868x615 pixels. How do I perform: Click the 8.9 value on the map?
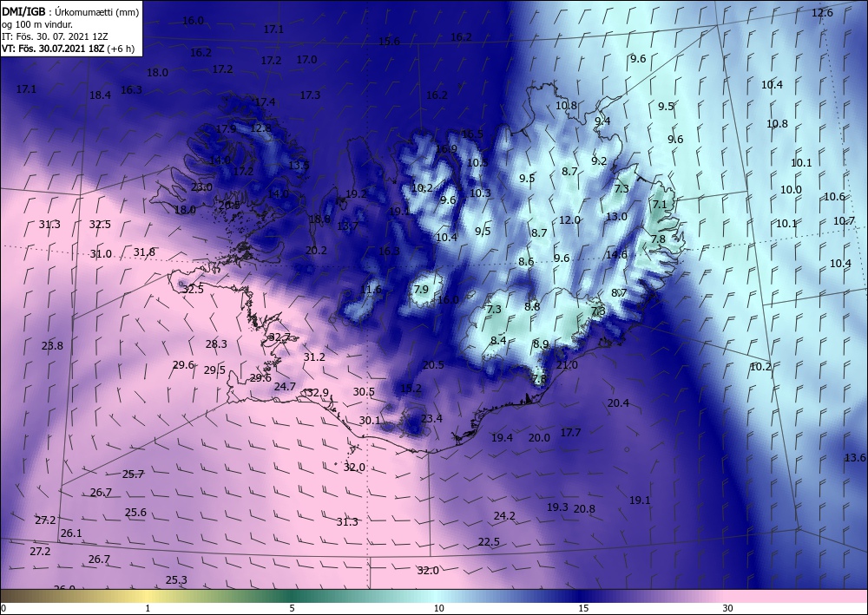pos(541,344)
